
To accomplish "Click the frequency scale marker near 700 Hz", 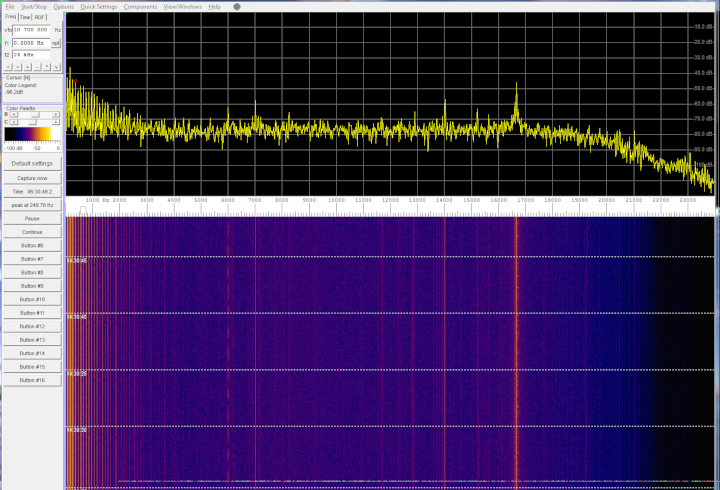I will (x=83, y=210).
